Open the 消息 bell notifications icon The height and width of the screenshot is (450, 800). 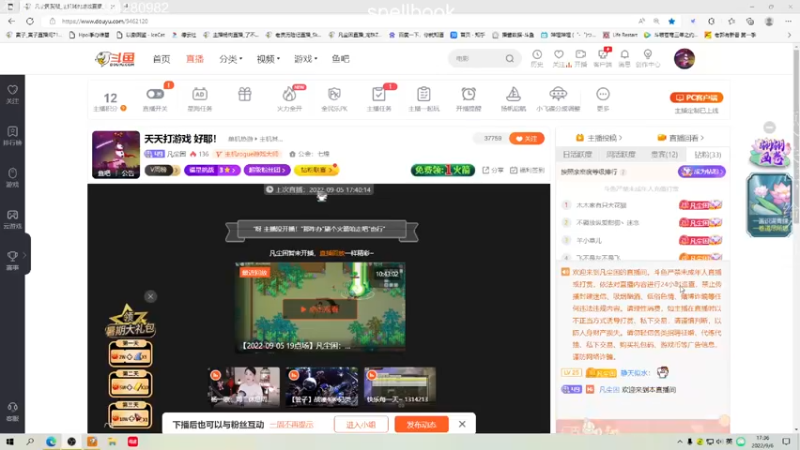(x=624, y=55)
